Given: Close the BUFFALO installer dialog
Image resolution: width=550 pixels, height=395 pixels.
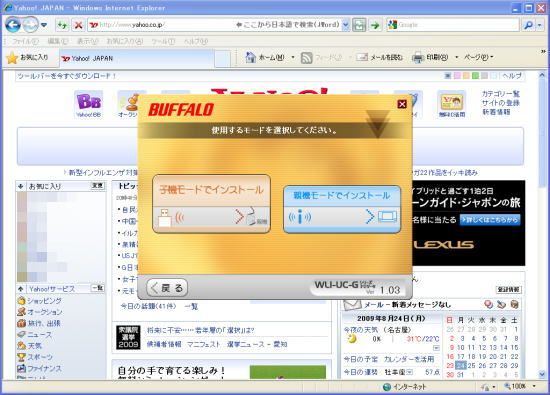Looking at the screenshot, I should pyautogui.click(x=402, y=104).
